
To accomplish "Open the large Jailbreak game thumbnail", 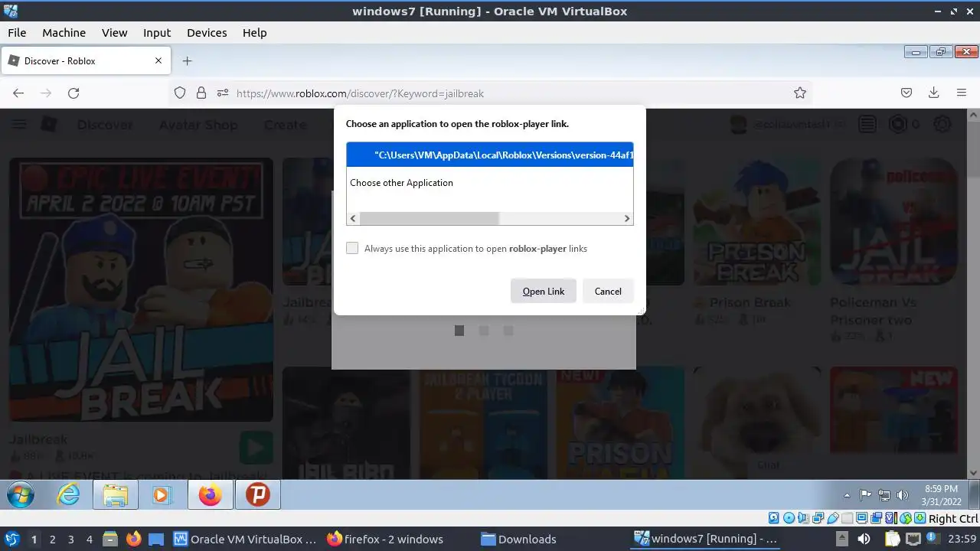I will tap(141, 289).
